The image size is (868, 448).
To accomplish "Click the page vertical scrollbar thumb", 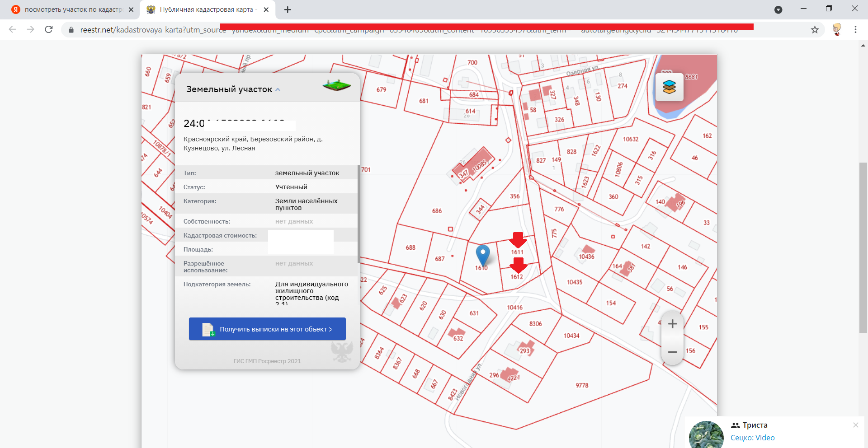I will [x=863, y=247].
